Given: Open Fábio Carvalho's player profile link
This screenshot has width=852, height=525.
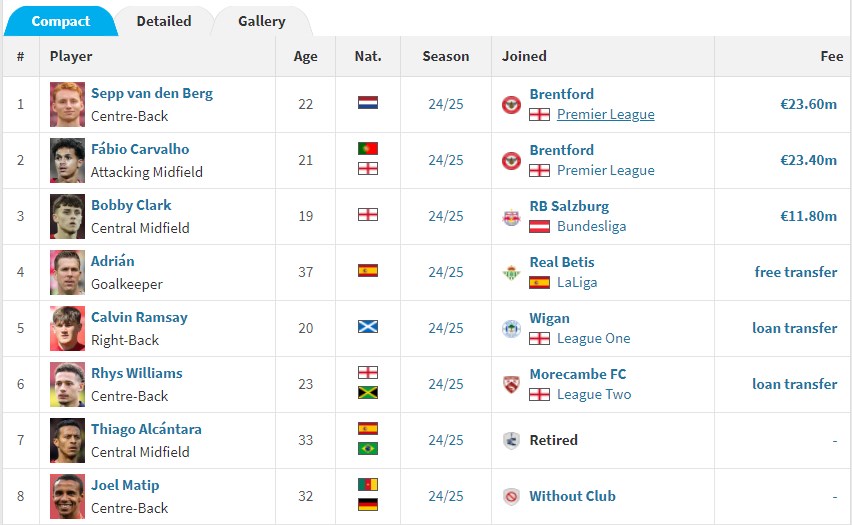Looking at the screenshot, I should point(140,149).
